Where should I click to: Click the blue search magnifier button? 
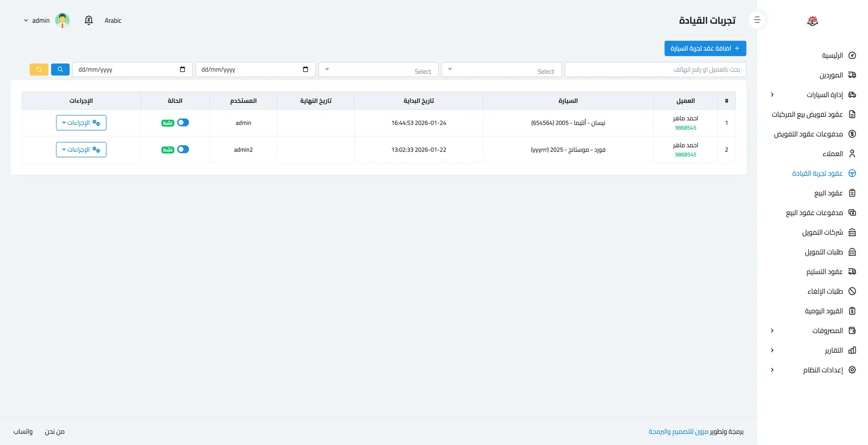pyautogui.click(x=60, y=70)
